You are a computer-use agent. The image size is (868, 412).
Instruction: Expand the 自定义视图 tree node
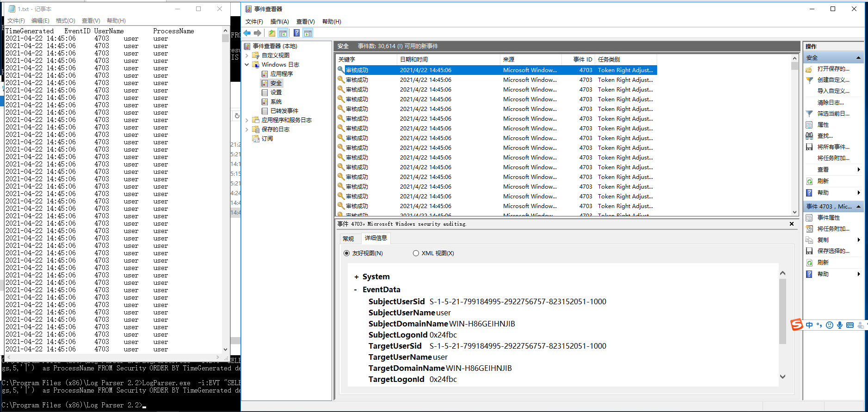[247, 55]
